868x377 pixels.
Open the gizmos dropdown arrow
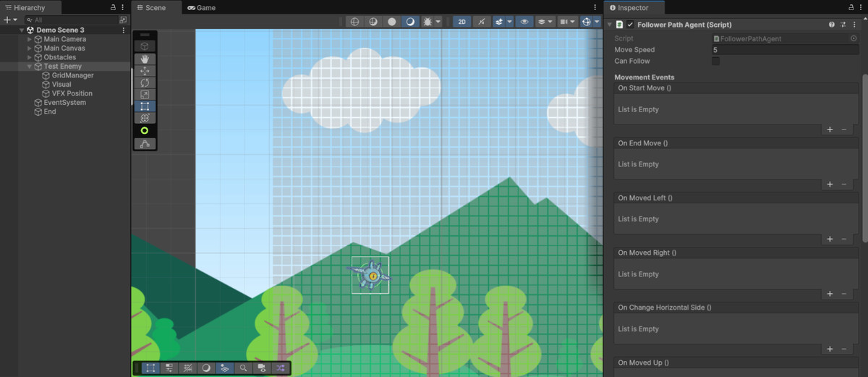click(597, 22)
